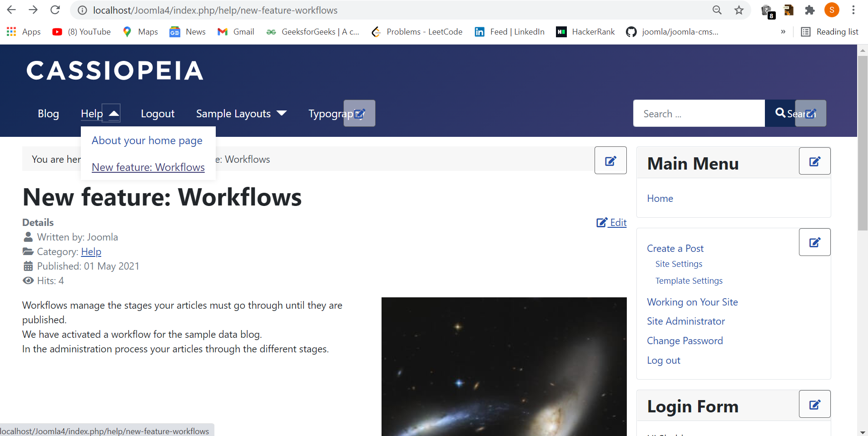
Task: Open Create a Post link
Action: 675,249
